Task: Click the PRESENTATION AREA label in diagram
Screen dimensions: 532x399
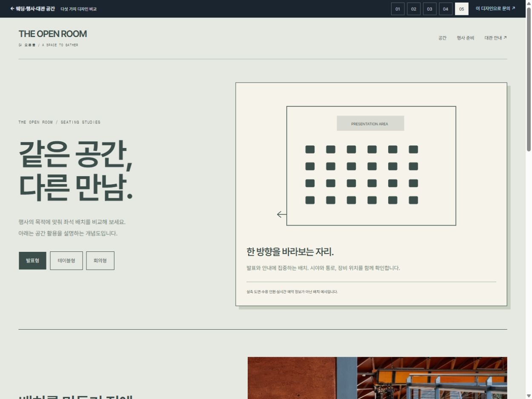Action: [x=370, y=123]
